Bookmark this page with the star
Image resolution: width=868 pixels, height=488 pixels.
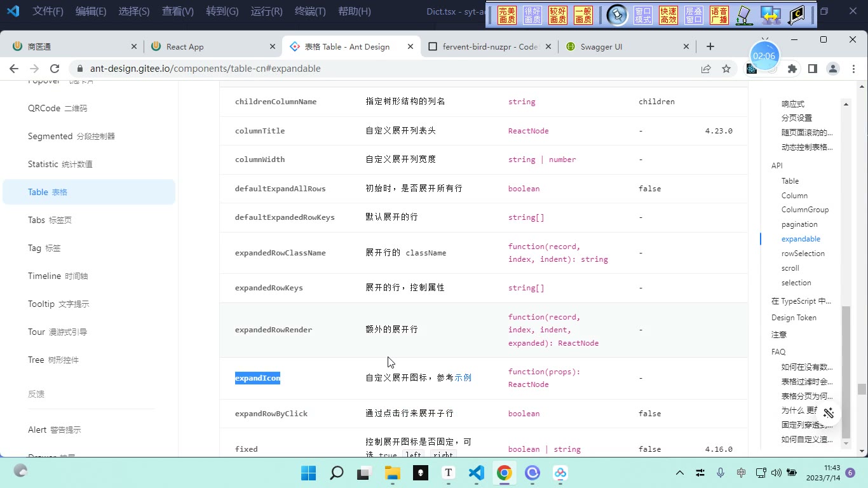pyautogui.click(x=726, y=69)
